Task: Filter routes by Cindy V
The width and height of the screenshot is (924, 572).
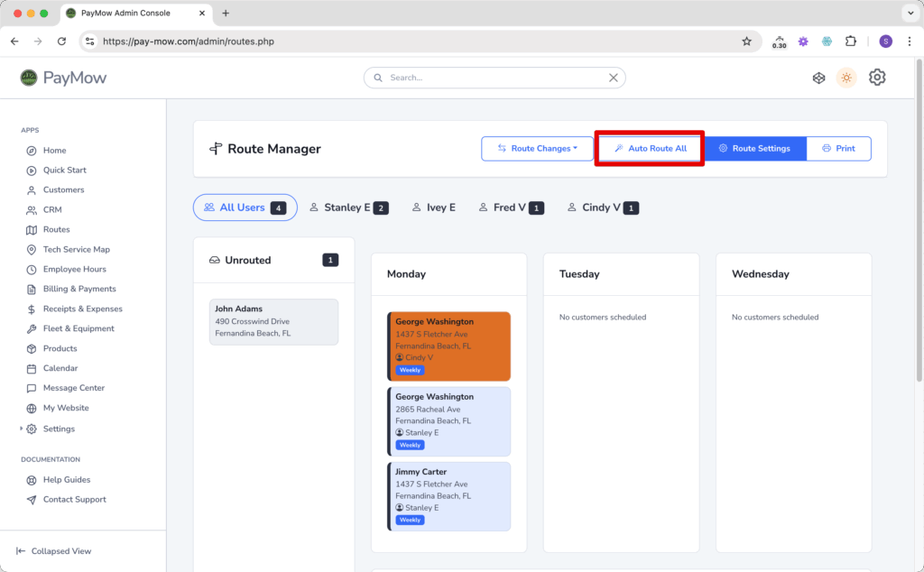Action: click(x=603, y=208)
